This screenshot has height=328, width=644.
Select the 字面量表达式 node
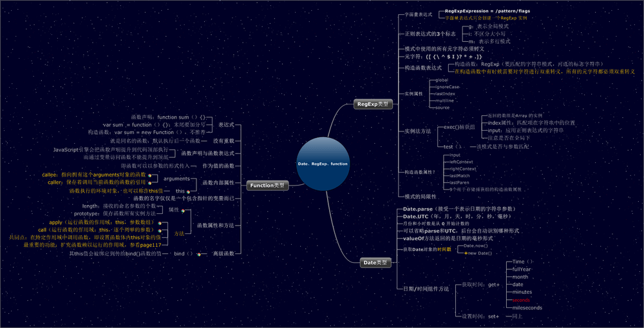pyautogui.click(x=418, y=14)
